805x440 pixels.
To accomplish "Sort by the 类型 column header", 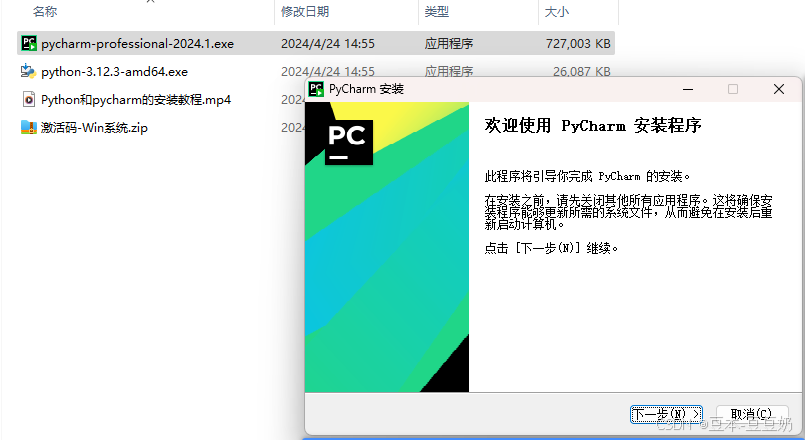I will (x=437, y=11).
